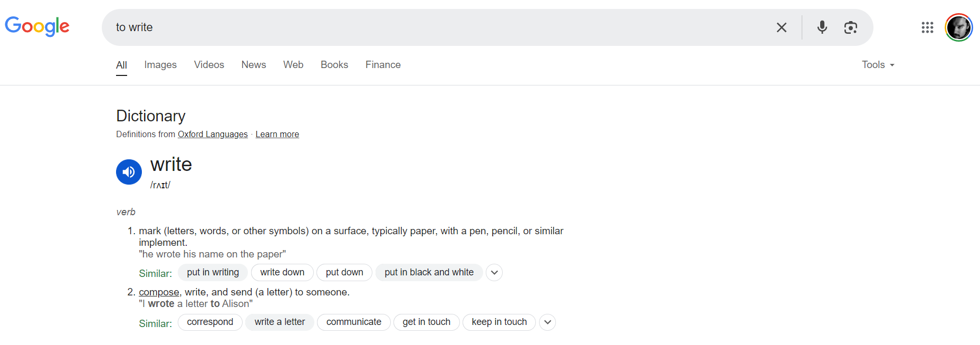Click inside the search input field

(x=422, y=27)
